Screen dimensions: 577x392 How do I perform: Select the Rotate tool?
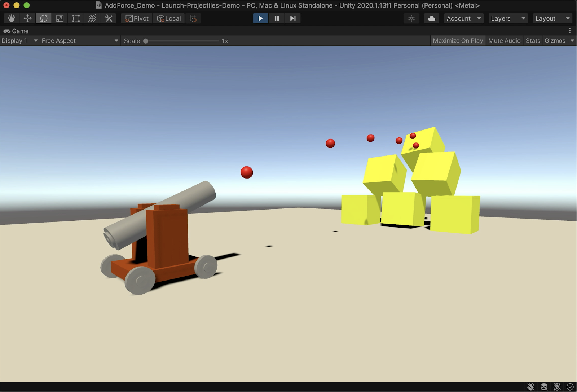44,18
